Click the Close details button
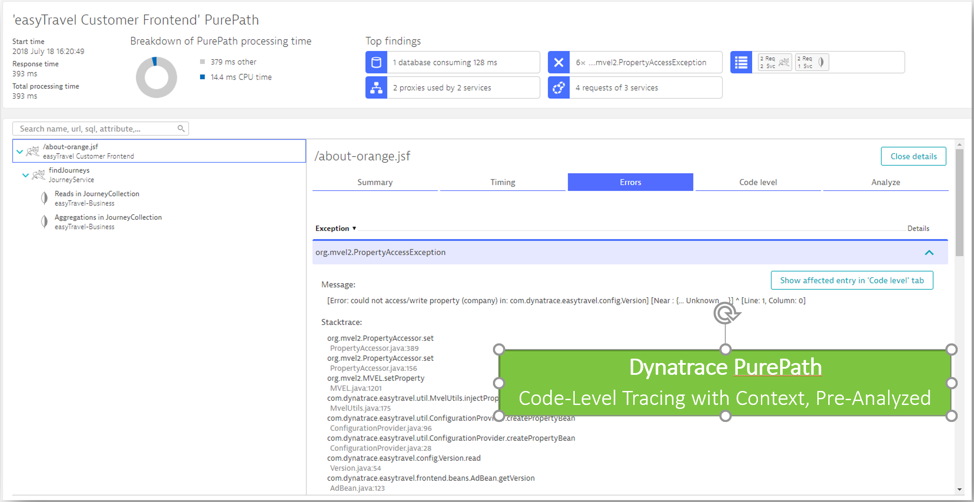This screenshot has width=974, height=502. tap(913, 157)
